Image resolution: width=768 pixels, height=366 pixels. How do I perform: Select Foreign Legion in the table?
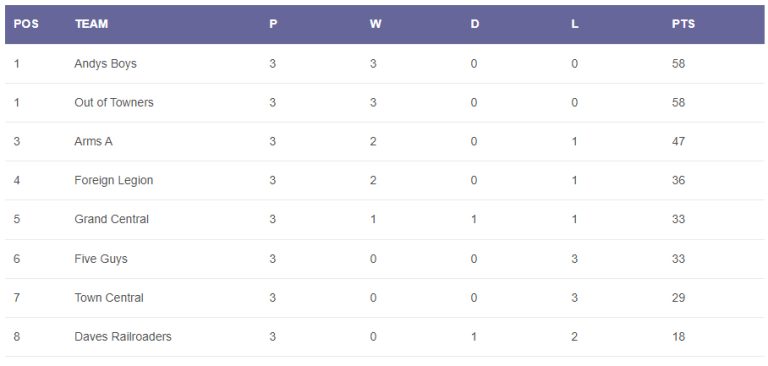coord(114,180)
